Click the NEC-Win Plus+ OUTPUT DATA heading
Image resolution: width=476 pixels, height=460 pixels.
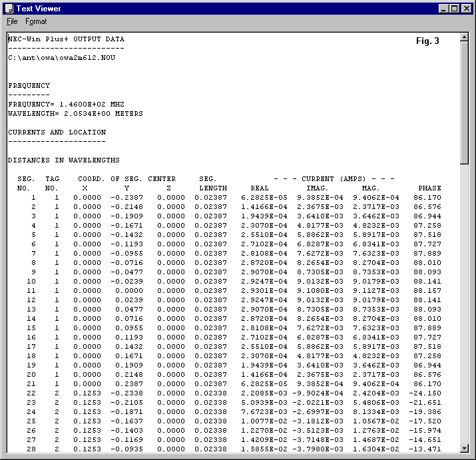(x=66, y=39)
